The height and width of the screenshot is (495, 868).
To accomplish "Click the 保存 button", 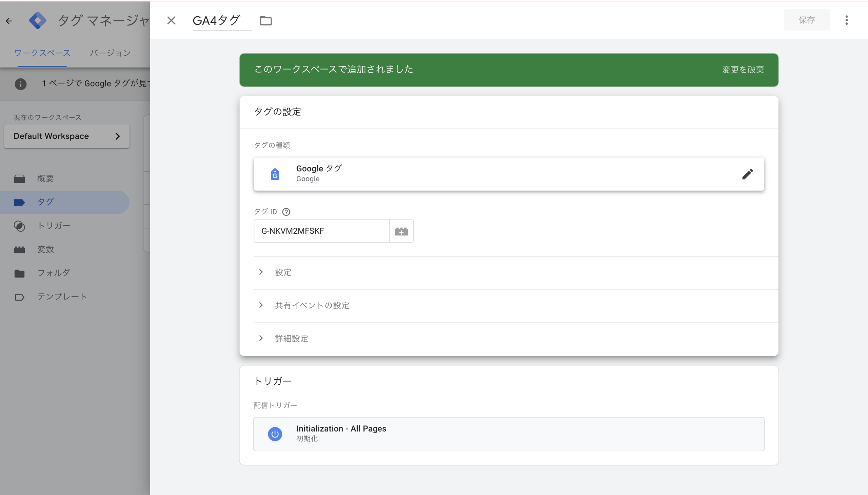I will [x=806, y=20].
